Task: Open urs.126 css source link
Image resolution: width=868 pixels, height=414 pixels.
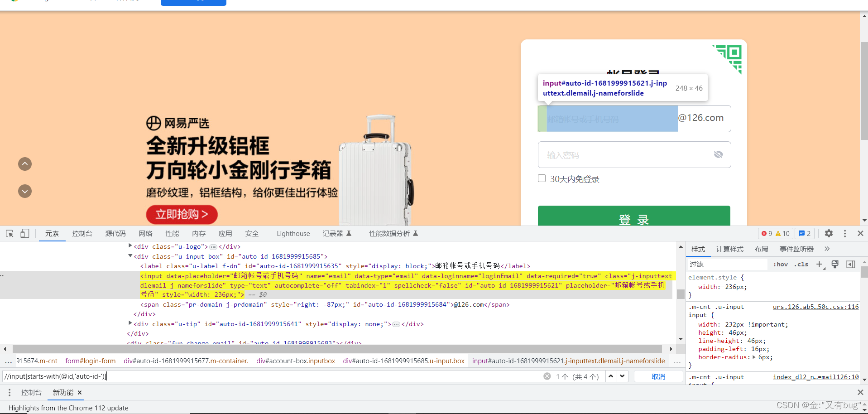Action: pos(815,307)
